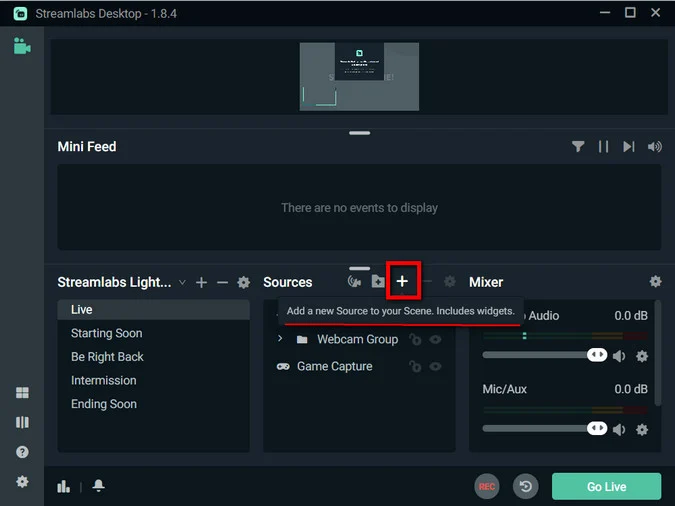The width and height of the screenshot is (675, 506).
Task: Toggle Studio Mode columns icon
Action: click(x=22, y=422)
